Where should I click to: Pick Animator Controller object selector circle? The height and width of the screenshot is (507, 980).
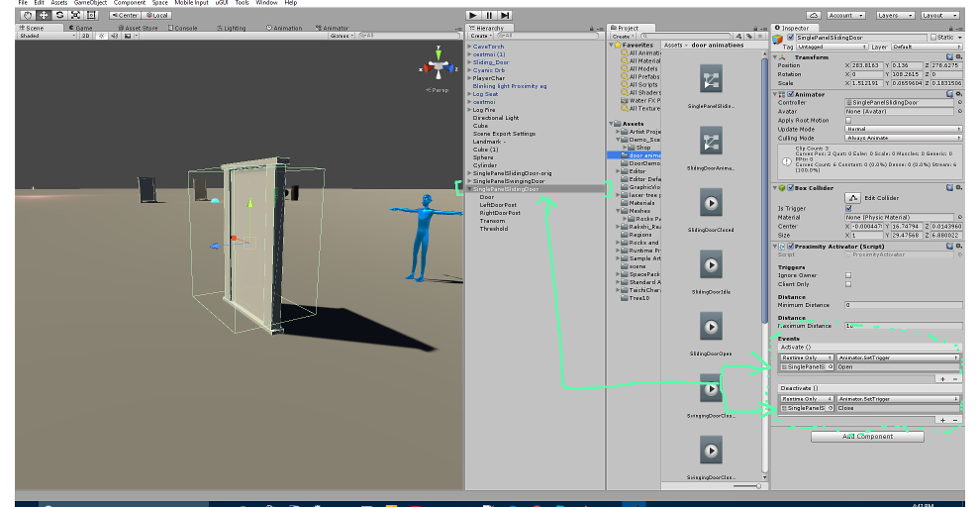tap(959, 103)
